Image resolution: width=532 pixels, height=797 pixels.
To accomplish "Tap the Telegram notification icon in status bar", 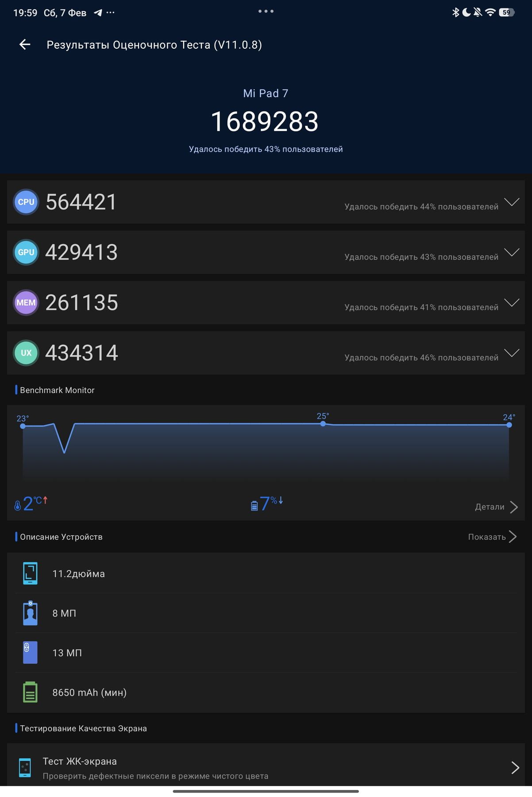I will pos(98,13).
